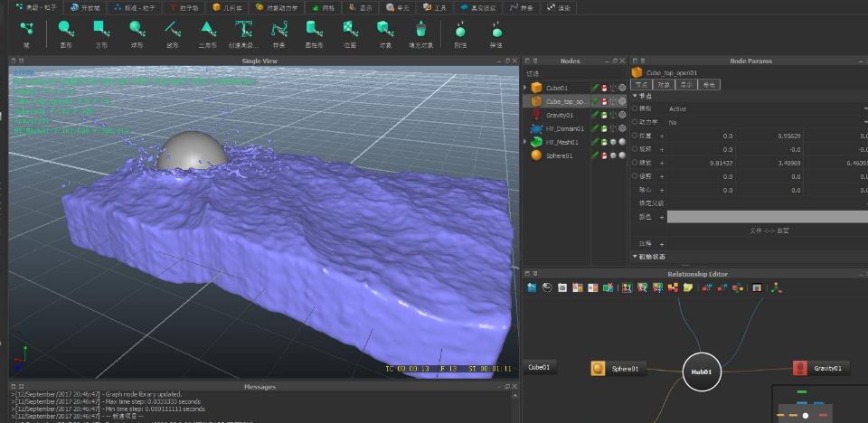Switch to the 几何体 shelf tab
Screen dimensions: 868x423
pos(227,8)
